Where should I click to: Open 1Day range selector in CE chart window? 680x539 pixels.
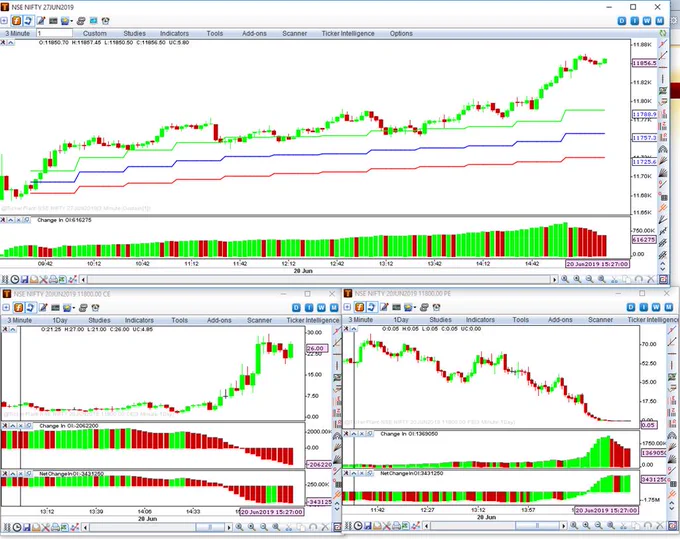[x=60, y=320]
